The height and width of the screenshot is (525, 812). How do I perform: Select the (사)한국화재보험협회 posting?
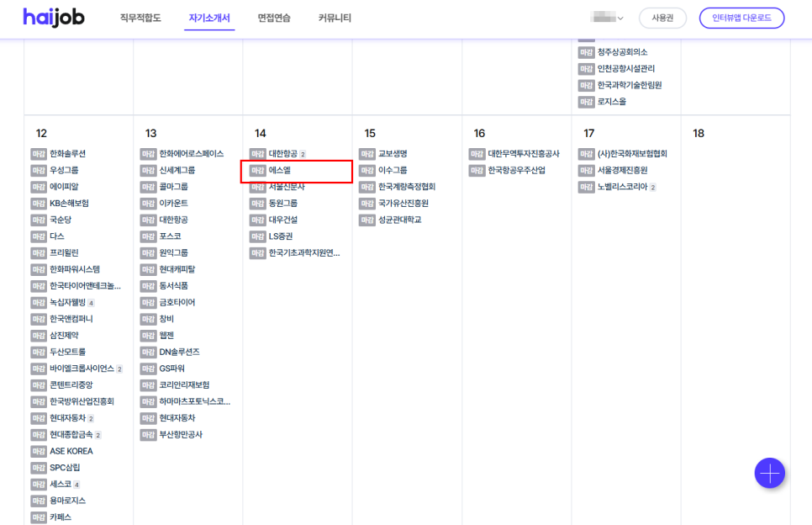(x=631, y=154)
